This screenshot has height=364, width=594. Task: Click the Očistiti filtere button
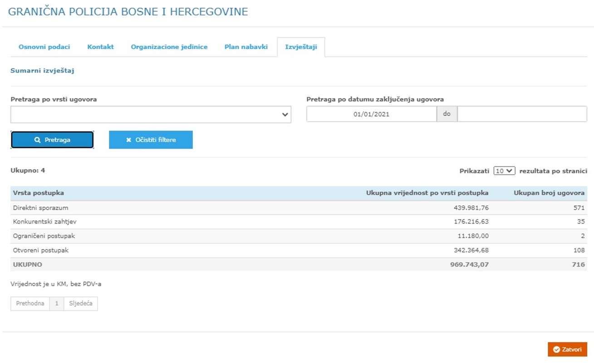[x=151, y=140]
